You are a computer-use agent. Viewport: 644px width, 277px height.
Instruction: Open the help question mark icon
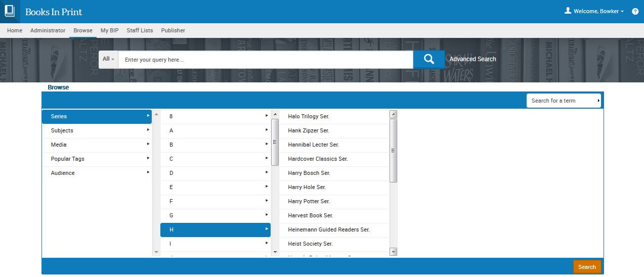click(635, 11)
